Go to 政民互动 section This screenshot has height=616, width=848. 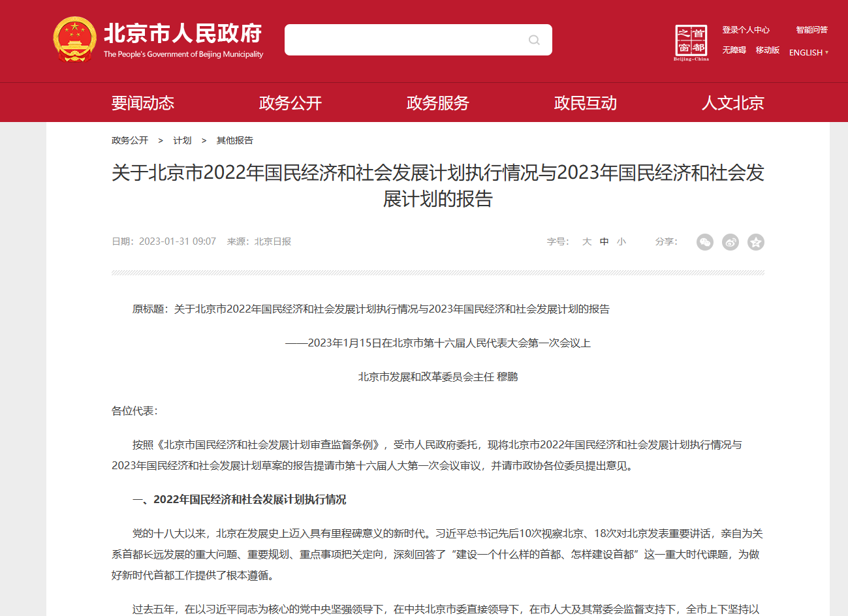click(x=586, y=103)
